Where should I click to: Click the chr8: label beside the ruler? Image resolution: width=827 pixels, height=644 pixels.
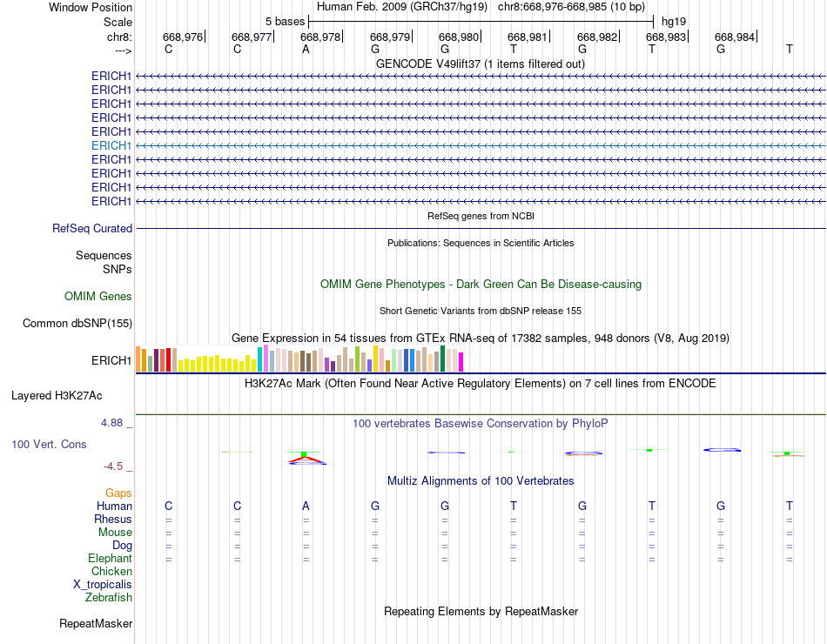(119, 37)
